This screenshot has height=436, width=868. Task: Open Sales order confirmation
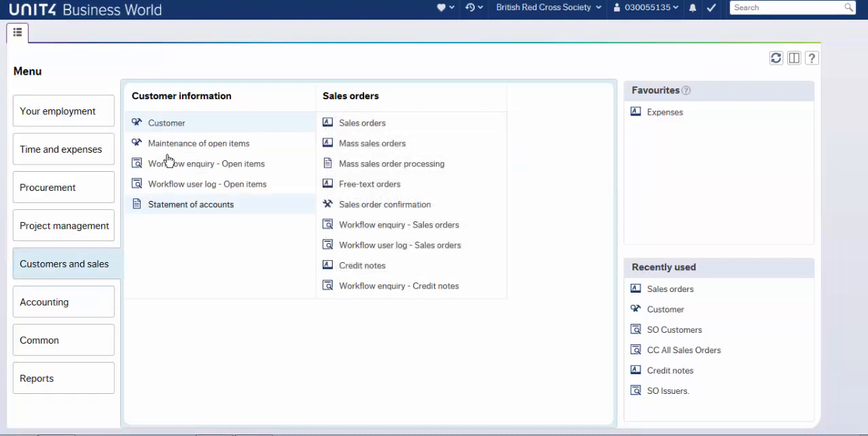coord(385,204)
